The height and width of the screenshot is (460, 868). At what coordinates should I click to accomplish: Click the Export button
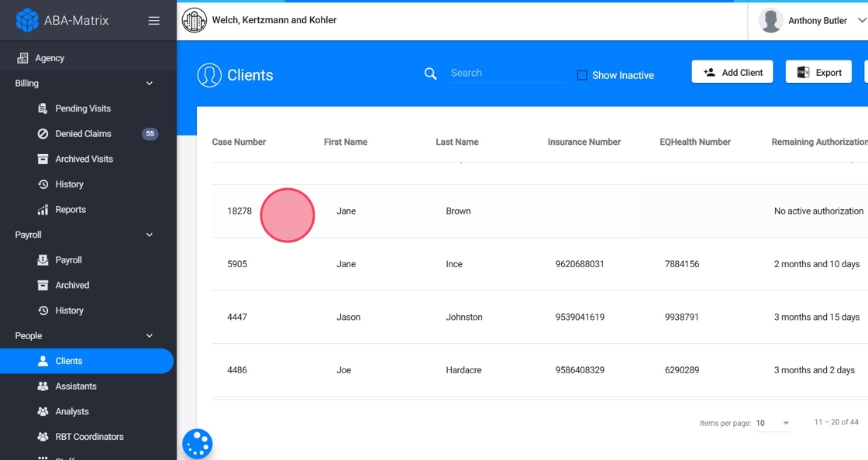pos(818,72)
